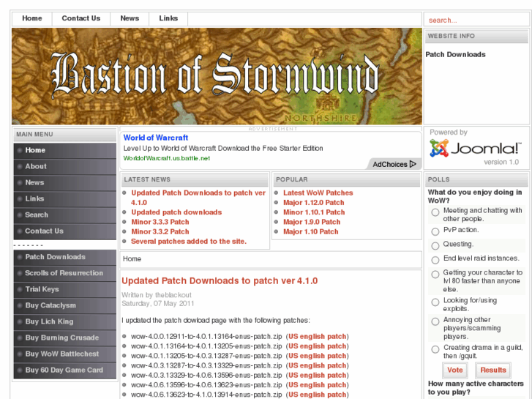Open the Bastion of Stormwind banner image
532x399 pixels.
click(x=217, y=76)
